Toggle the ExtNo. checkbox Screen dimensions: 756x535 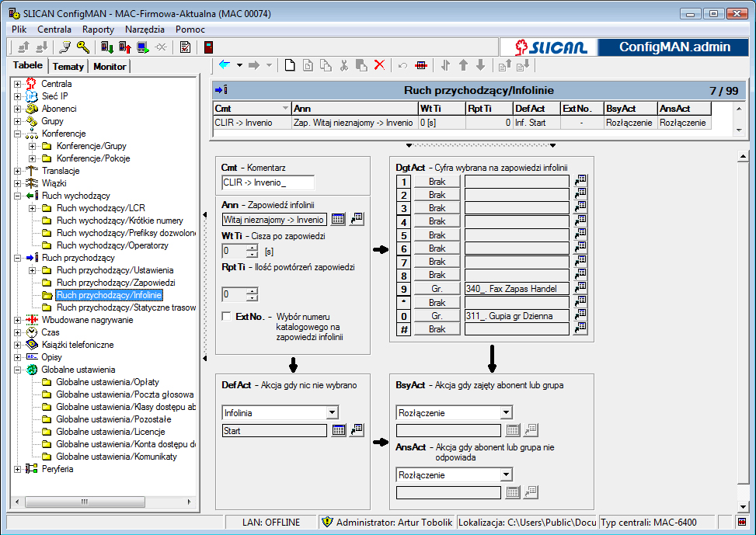pyautogui.click(x=226, y=316)
